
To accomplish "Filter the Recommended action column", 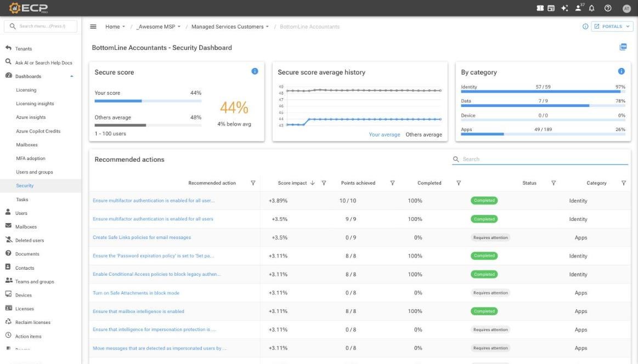I will point(253,183).
